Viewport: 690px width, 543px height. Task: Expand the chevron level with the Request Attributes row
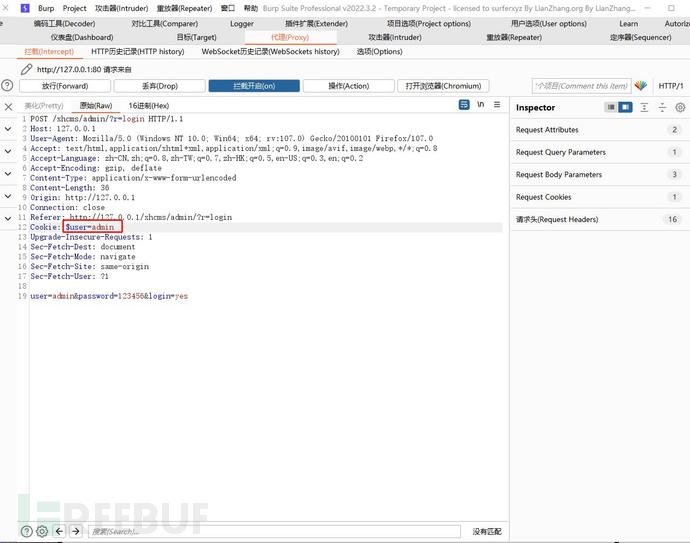[8, 129]
